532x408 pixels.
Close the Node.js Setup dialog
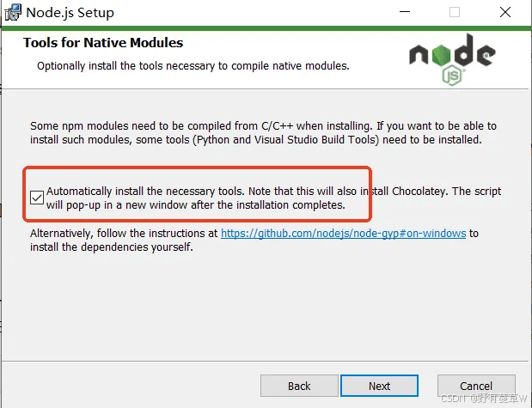pyautogui.click(x=504, y=12)
